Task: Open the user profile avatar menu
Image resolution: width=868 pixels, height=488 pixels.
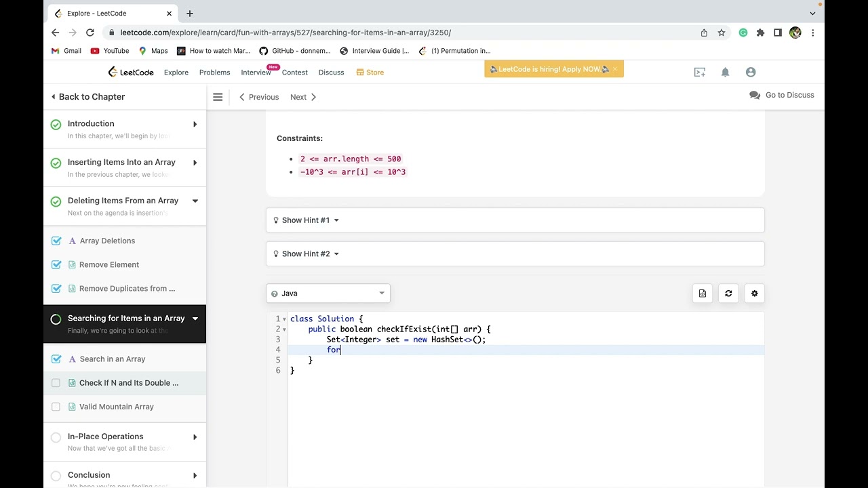Action: click(751, 73)
